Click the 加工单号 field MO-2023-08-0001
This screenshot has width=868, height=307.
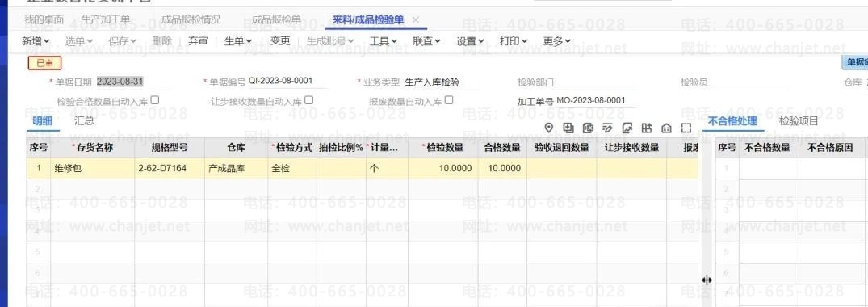tap(596, 101)
